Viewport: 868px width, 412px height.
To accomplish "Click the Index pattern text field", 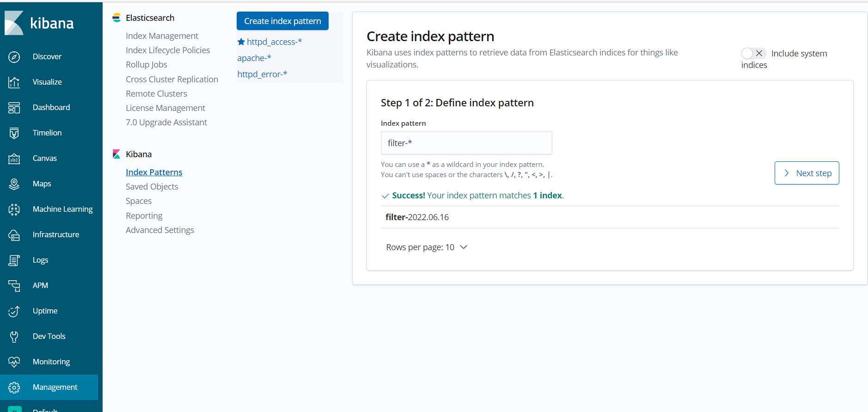I will coord(466,143).
